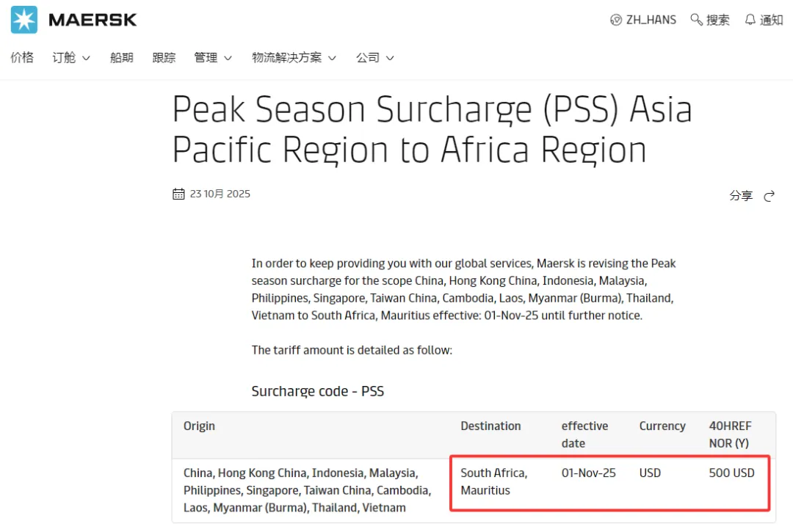The width and height of the screenshot is (793, 532).
Task: Select the 船期 navigation item
Action: point(121,57)
